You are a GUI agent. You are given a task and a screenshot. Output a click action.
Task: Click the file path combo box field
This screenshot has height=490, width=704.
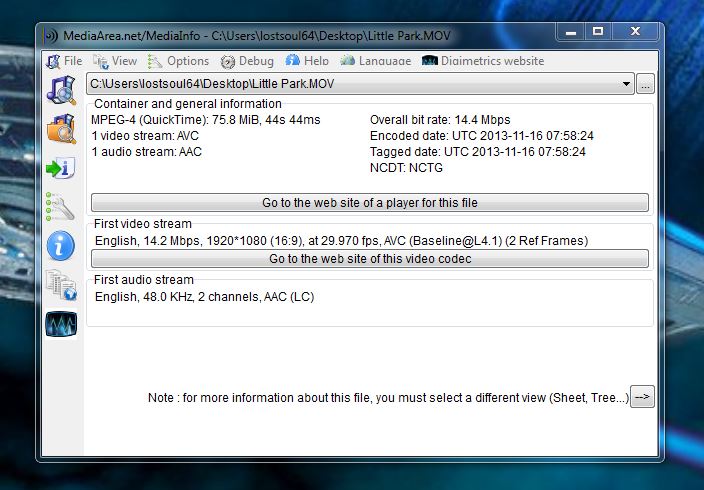(360, 84)
